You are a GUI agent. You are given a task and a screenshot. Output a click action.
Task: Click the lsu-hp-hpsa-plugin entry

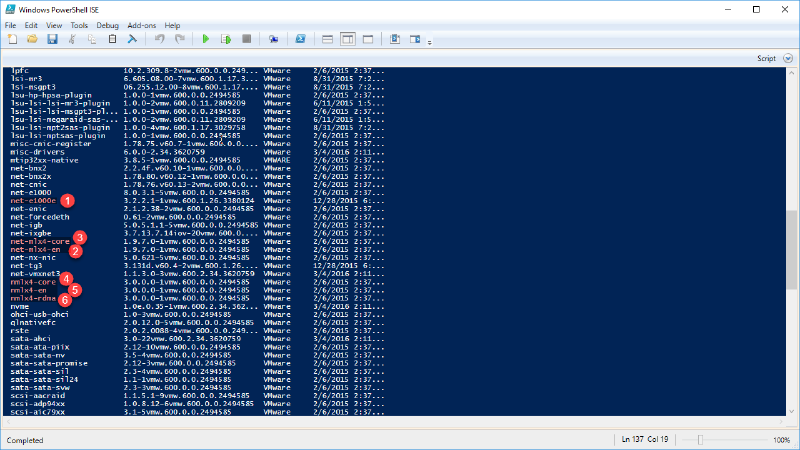[51, 95]
